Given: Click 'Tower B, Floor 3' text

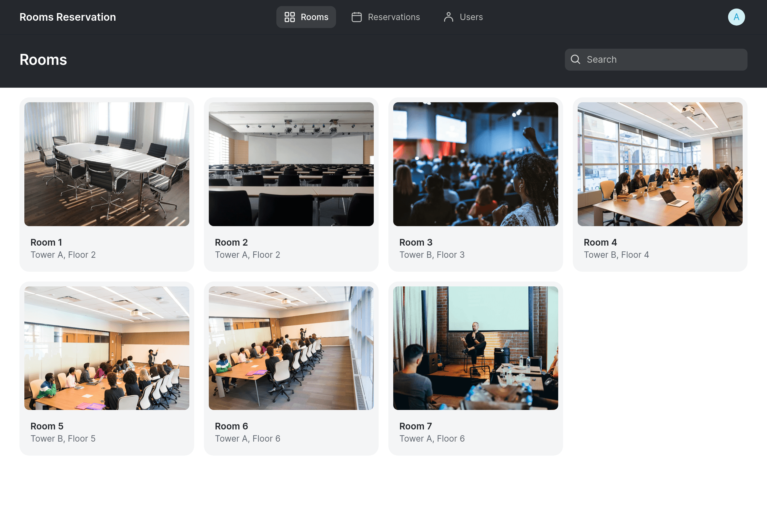Looking at the screenshot, I should pos(432,255).
